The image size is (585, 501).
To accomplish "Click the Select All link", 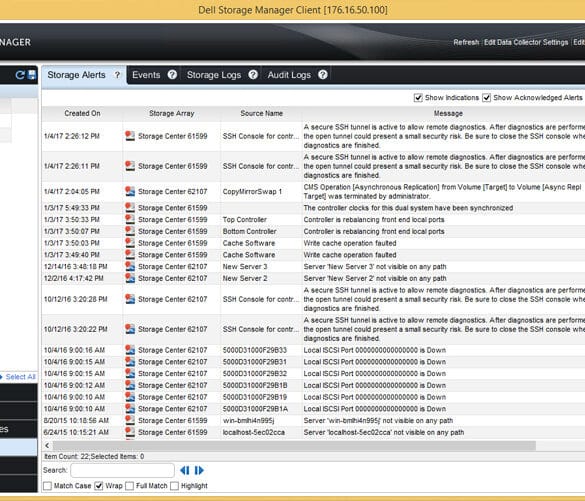I will 21,377.
